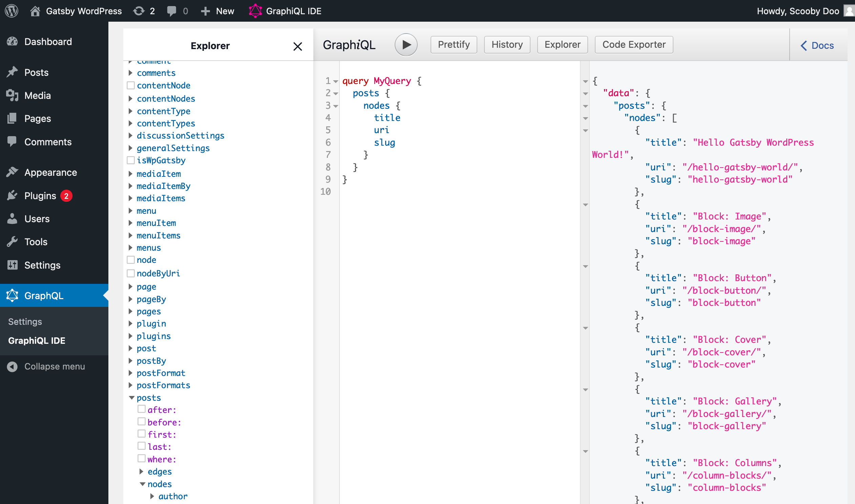Image resolution: width=855 pixels, height=504 pixels.
Task: Click the Posts pushpin icon
Action: pos(12,72)
